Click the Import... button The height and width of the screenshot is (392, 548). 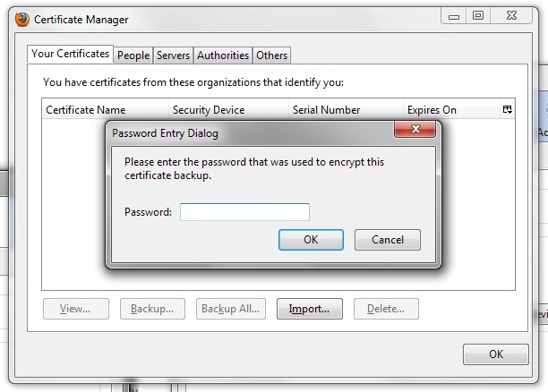[309, 309]
